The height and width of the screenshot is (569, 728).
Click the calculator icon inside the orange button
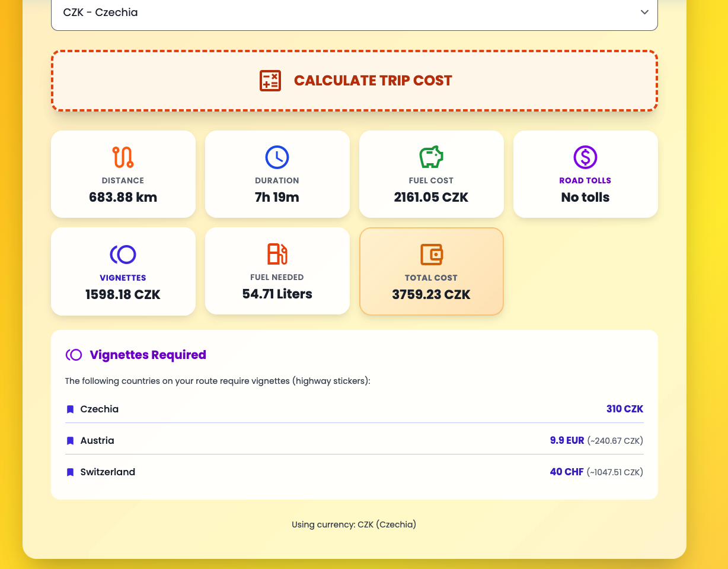coord(270,81)
